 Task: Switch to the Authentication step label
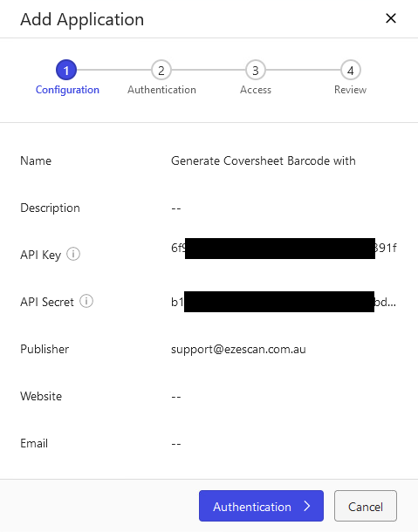coord(161,90)
